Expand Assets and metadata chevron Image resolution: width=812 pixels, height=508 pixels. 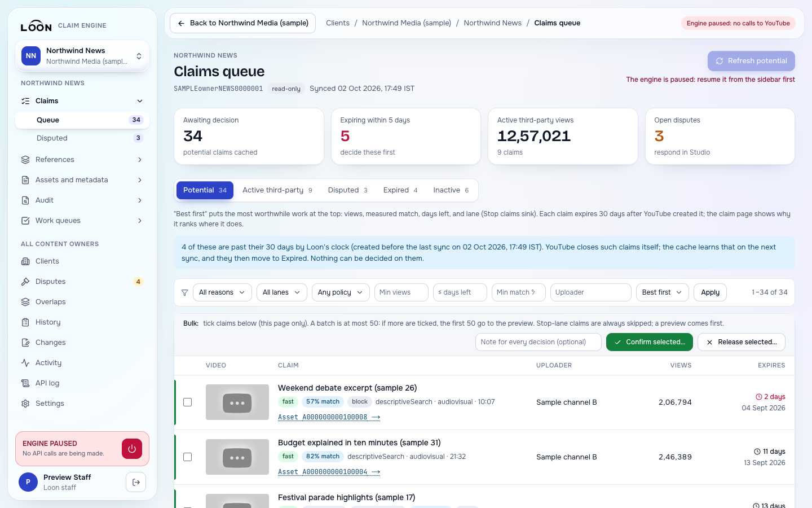[x=140, y=180]
